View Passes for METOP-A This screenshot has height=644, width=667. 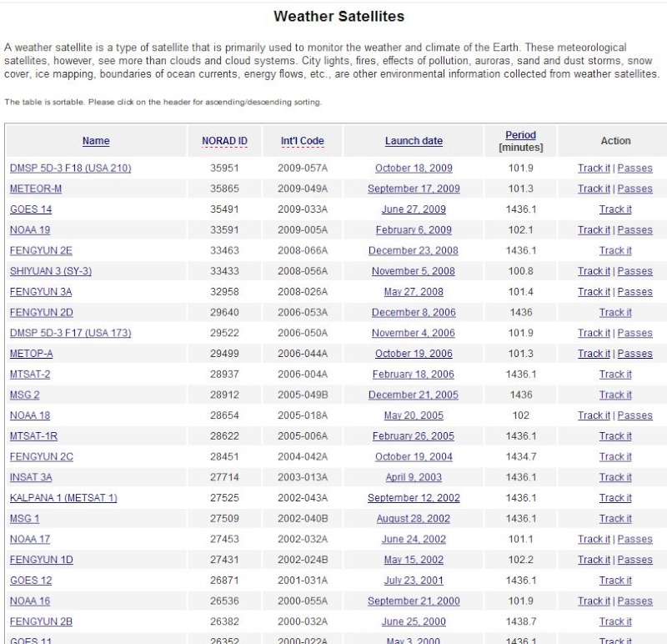coord(634,354)
